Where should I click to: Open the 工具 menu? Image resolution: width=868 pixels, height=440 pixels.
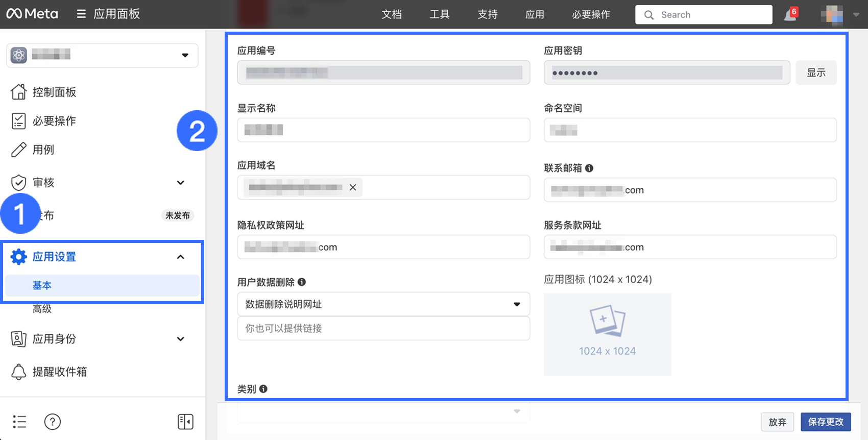(x=440, y=14)
